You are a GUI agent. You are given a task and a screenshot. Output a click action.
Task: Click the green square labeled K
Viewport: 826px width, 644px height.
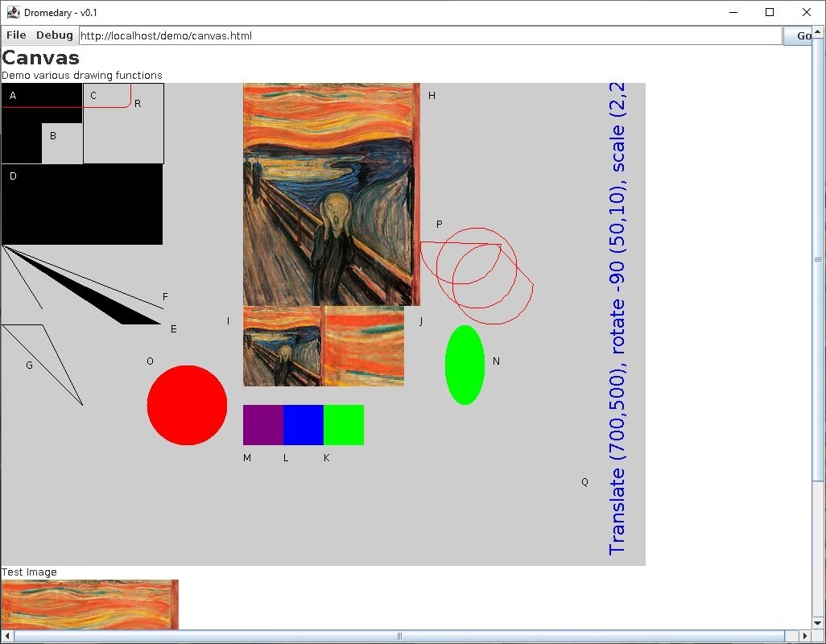point(344,425)
